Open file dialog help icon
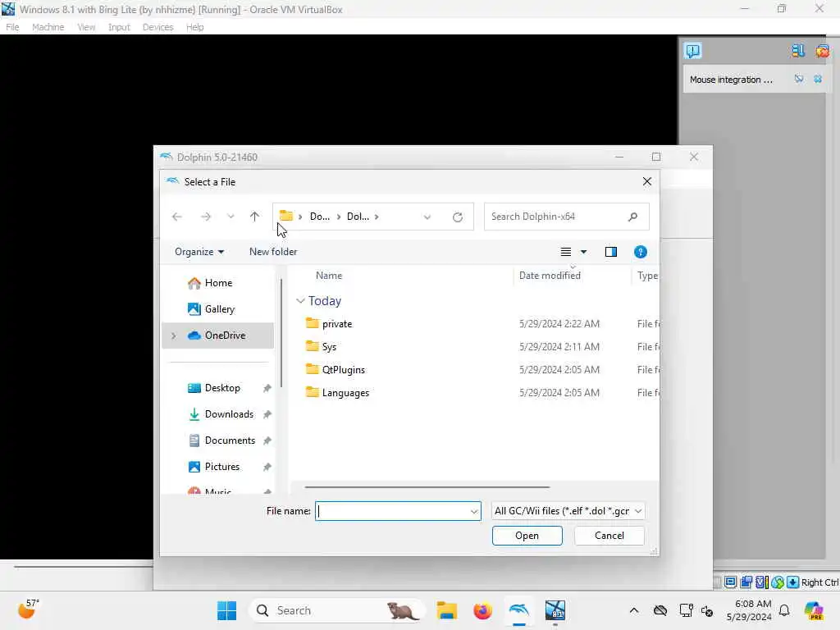840x630 pixels. click(640, 252)
